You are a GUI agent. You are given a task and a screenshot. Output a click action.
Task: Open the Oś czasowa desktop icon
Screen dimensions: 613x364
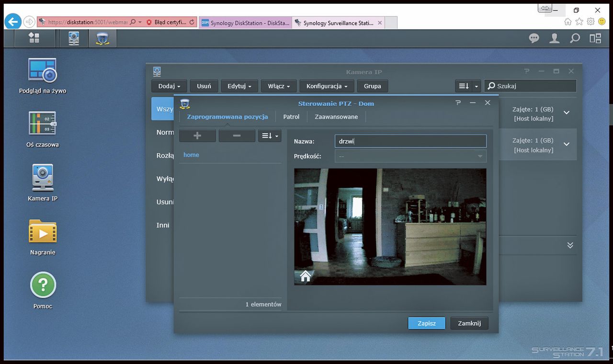pos(43,129)
